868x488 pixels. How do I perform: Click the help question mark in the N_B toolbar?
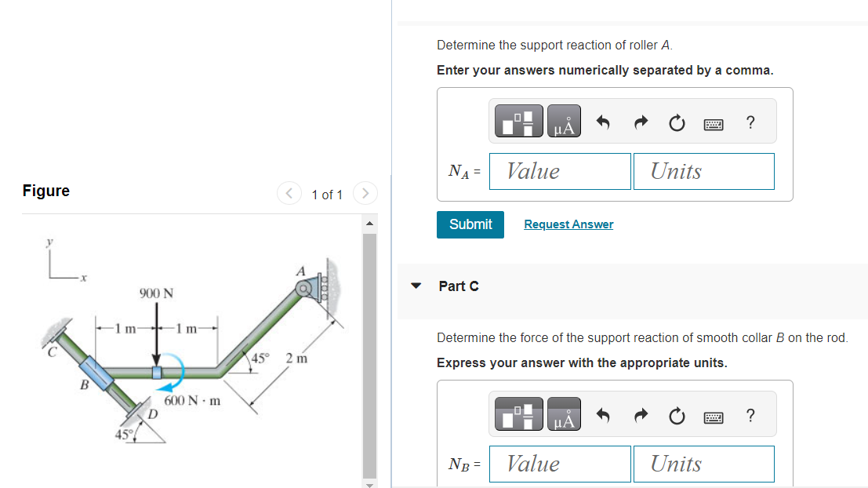tap(750, 415)
